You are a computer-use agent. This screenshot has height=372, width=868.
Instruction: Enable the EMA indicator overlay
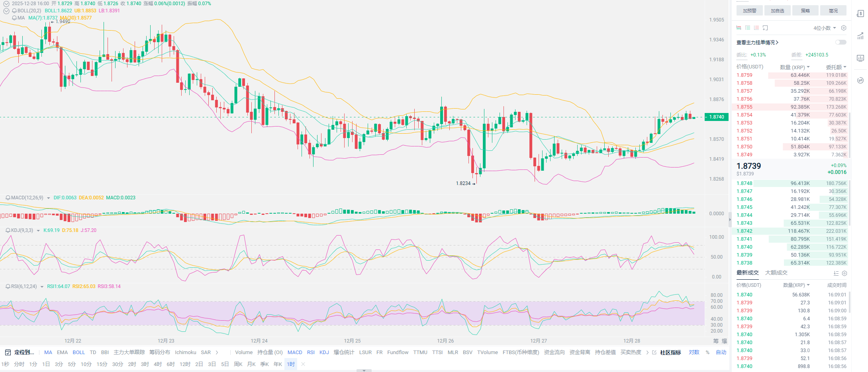click(x=62, y=353)
